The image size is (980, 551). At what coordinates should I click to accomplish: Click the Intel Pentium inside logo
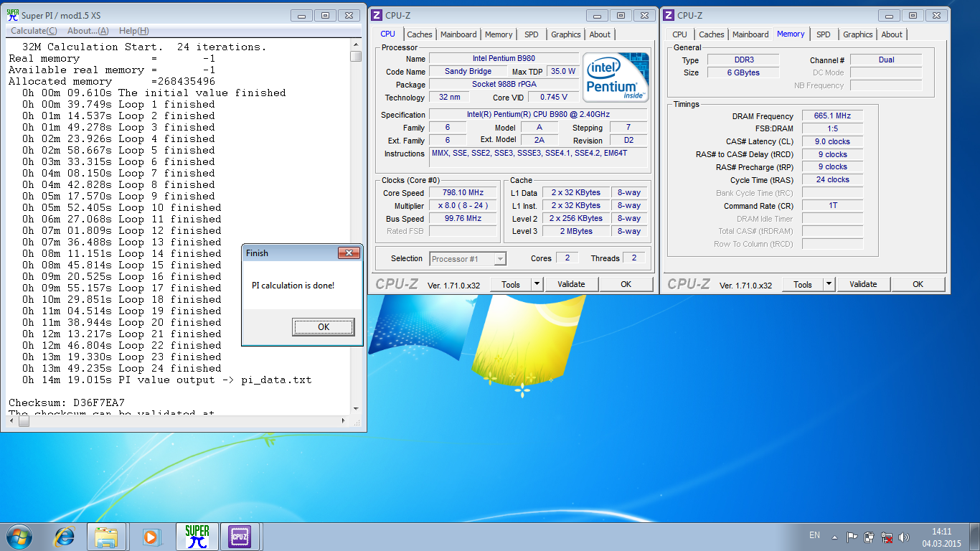coord(616,77)
